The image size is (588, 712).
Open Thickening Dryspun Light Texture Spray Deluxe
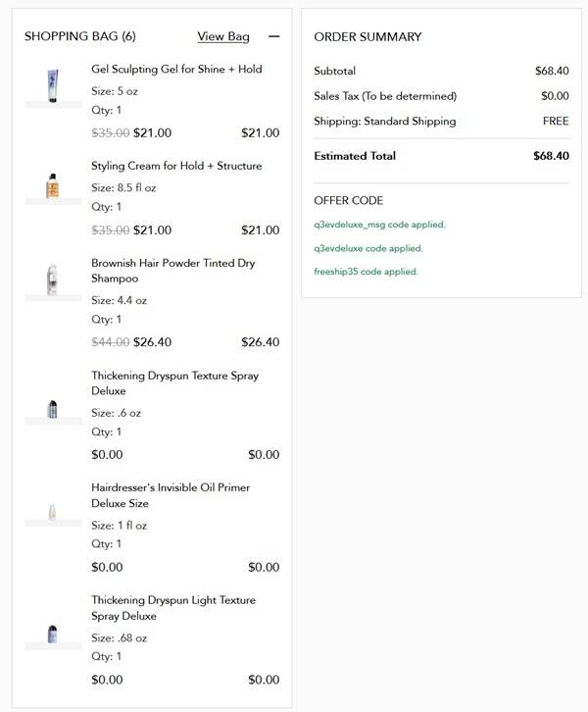tap(172, 608)
